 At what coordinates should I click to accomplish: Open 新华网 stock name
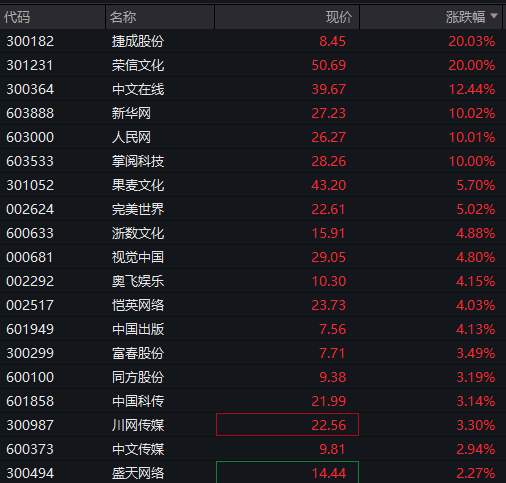[x=131, y=113]
